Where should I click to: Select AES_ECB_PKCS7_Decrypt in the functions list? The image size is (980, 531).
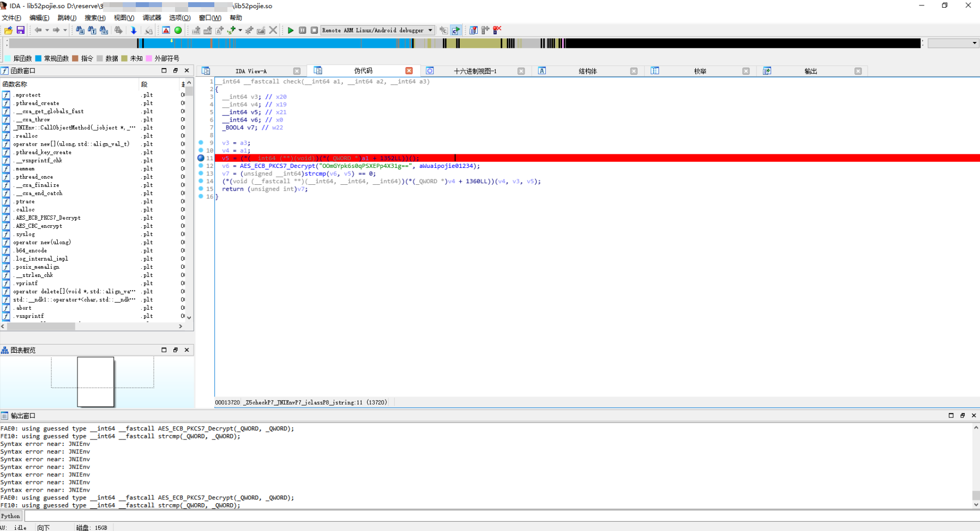pos(48,218)
